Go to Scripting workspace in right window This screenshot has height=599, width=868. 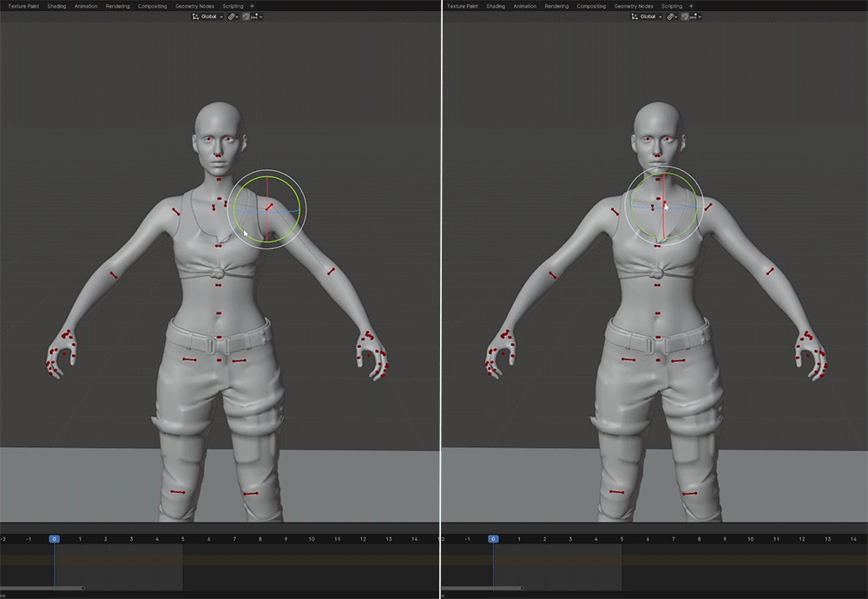pos(671,6)
